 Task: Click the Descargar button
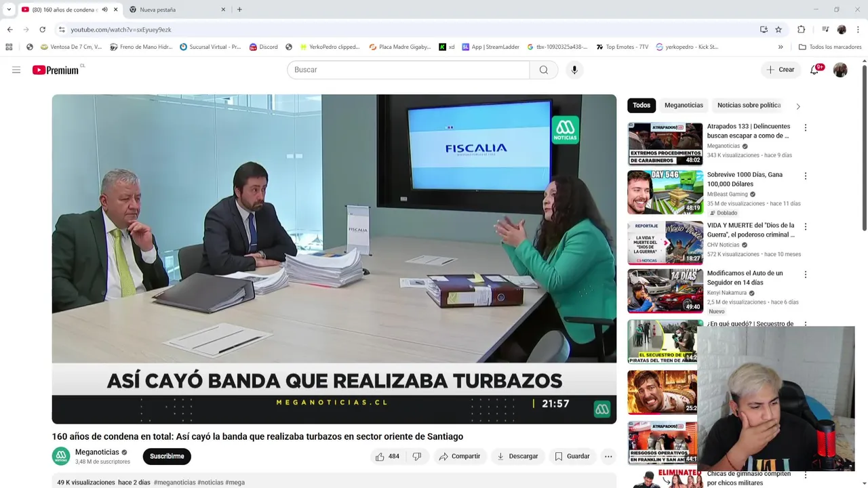pos(517,456)
